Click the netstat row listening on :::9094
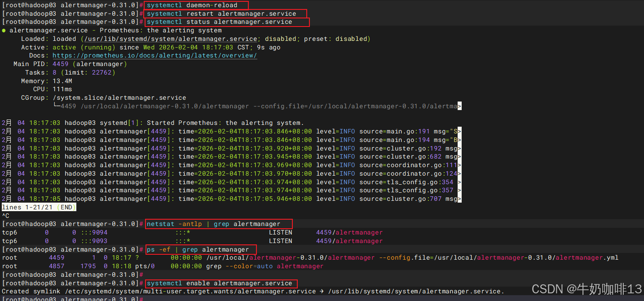644x301 pixels. pos(192,232)
